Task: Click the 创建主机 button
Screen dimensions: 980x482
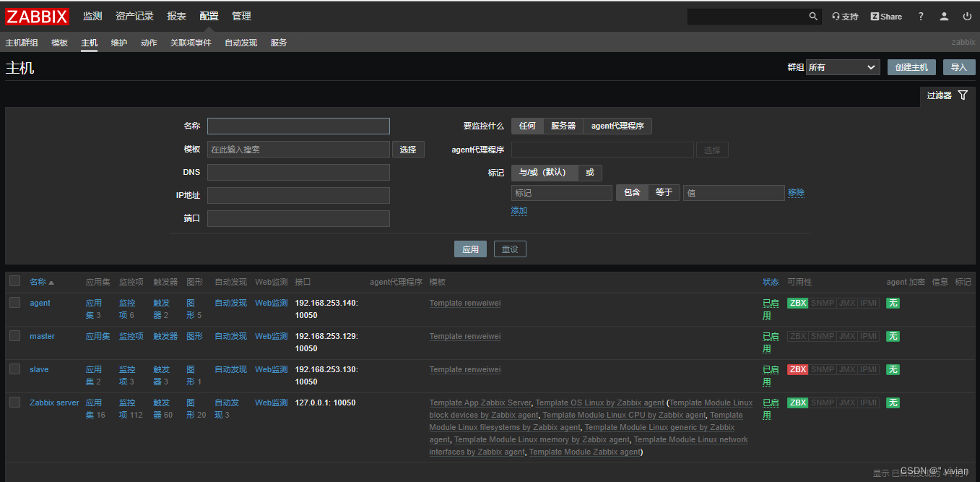Action: 911,67
